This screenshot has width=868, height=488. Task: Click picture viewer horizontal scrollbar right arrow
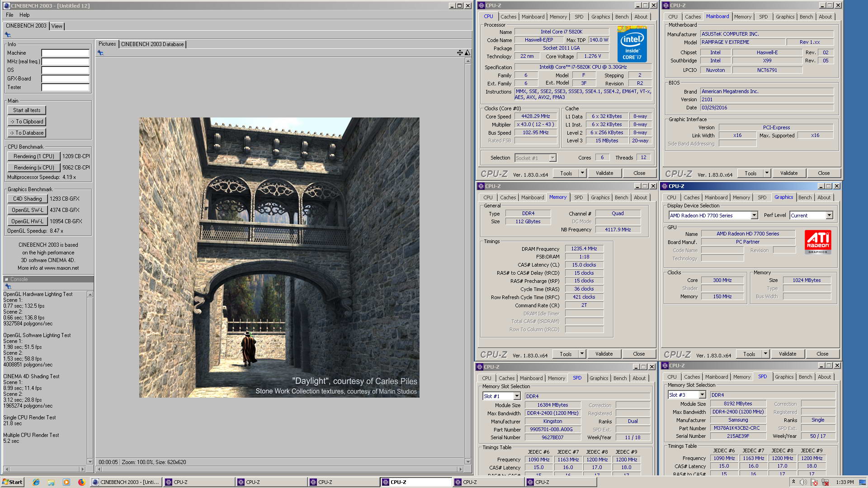point(460,469)
